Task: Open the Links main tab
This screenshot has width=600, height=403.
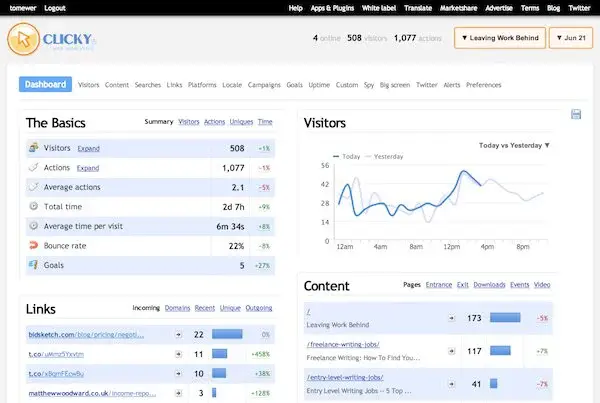Action: tap(174, 85)
